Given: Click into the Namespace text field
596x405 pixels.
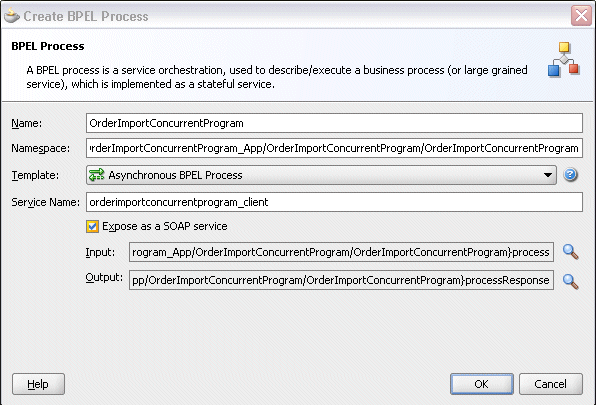Looking at the screenshot, I should pyautogui.click(x=334, y=148).
